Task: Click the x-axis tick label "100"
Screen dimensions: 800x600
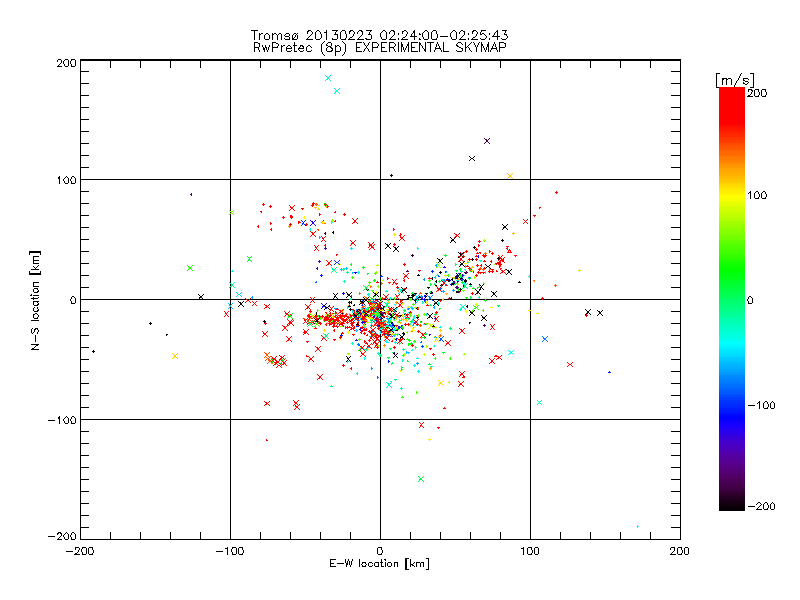Action: tap(530, 551)
